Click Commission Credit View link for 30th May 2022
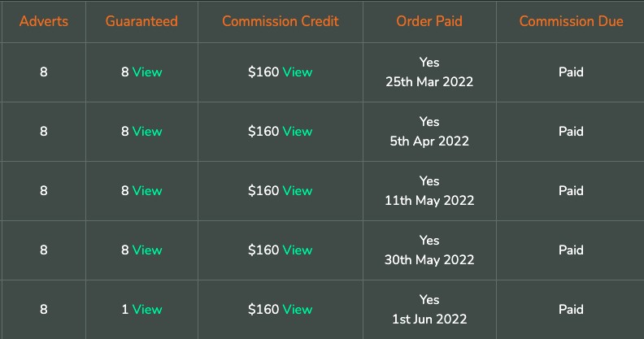644x339 pixels. [298, 250]
